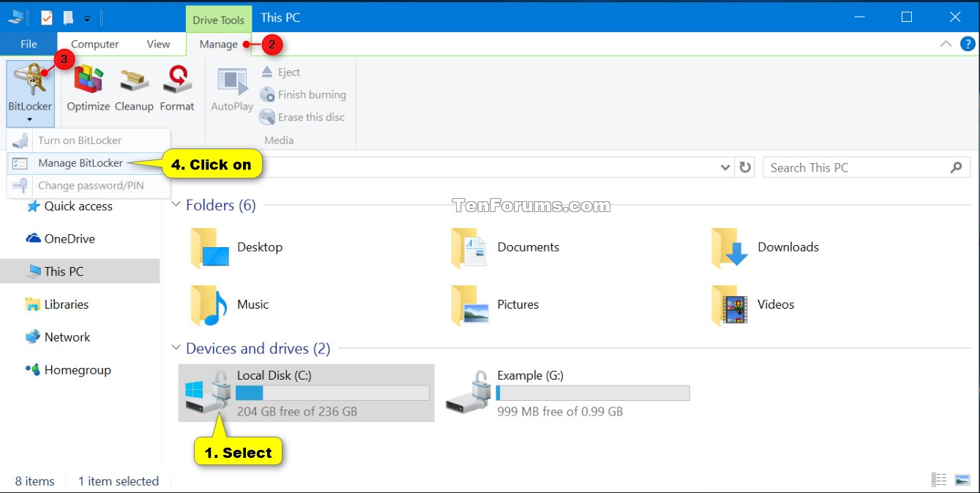Click the Local Disk (C:) capacity bar
The width and height of the screenshot is (980, 493).
point(333,393)
